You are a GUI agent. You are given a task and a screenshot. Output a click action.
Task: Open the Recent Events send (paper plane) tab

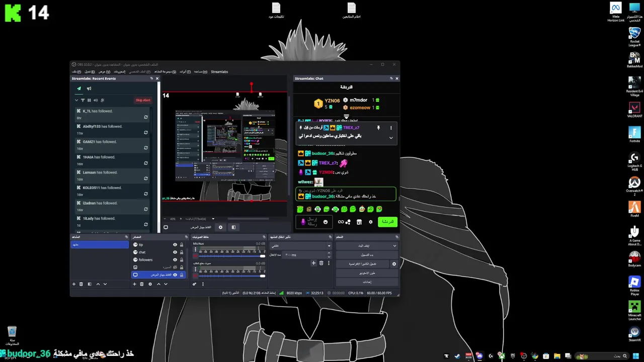(x=79, y=88)
